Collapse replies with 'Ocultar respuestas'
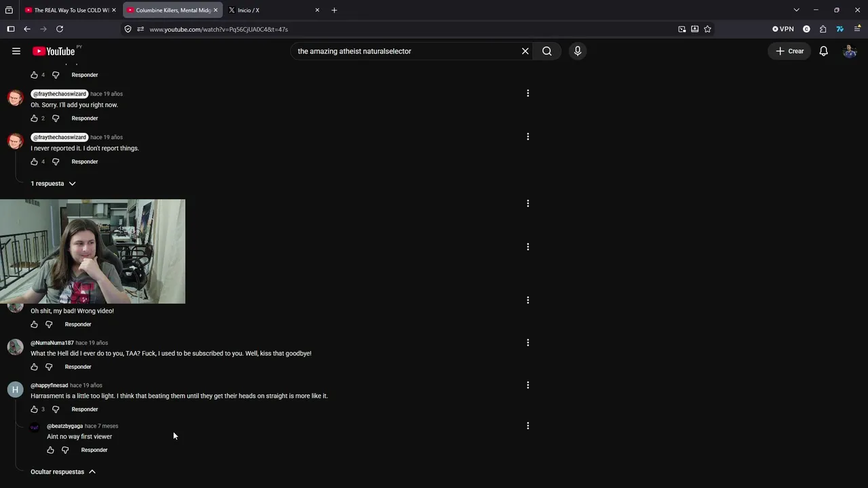Viewport: 868px width, 488px height. (63, 472)
